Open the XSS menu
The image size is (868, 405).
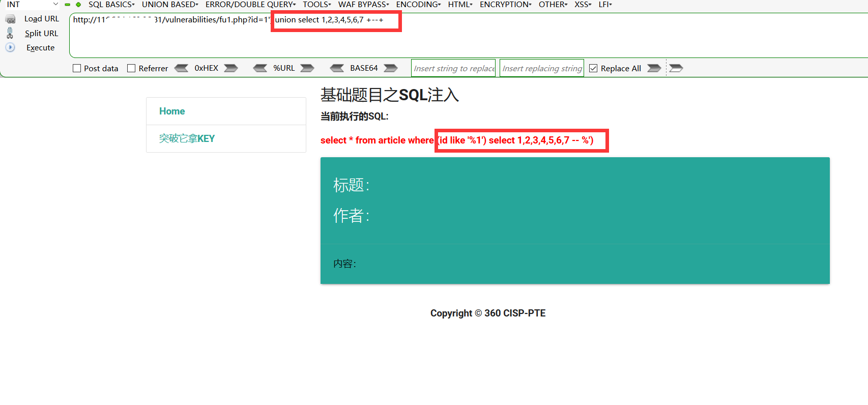(x=583, y=5)
